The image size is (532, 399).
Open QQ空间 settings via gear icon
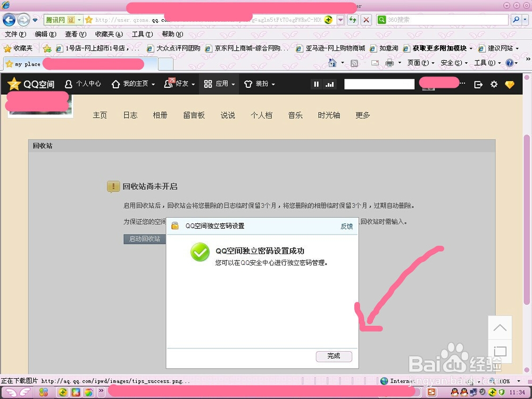point(494,84)
